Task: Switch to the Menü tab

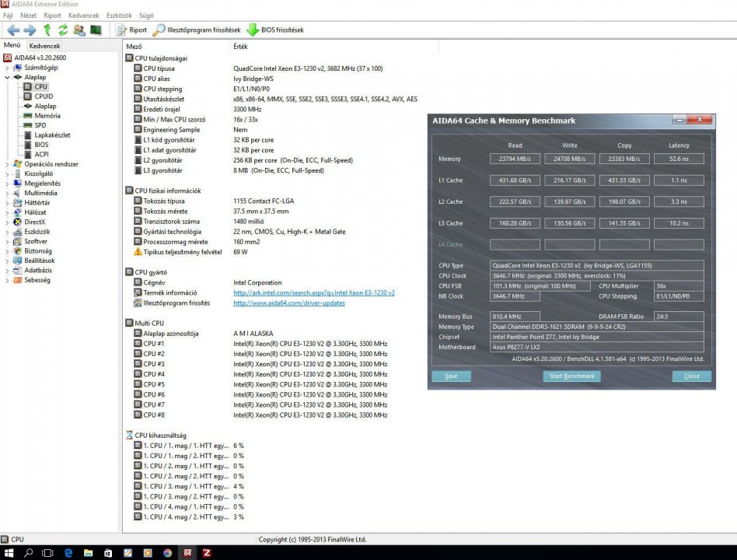Action: 12,45
